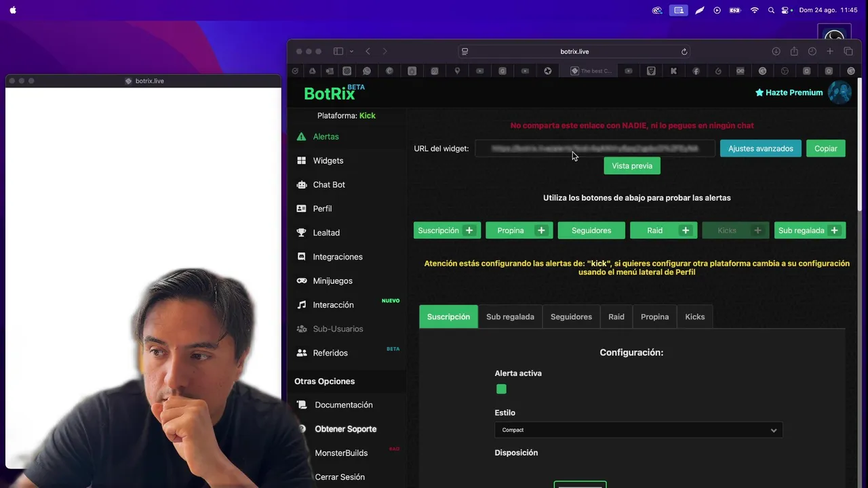Viewport: 868px width, 488px height.
Task: Click the blurred widget URL field
Action: tap(595, 148)
